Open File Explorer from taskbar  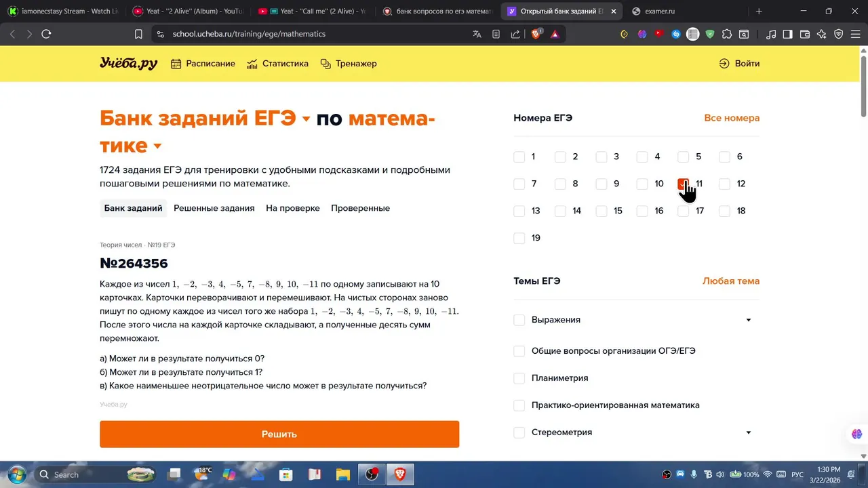click(x=342, y=474)
